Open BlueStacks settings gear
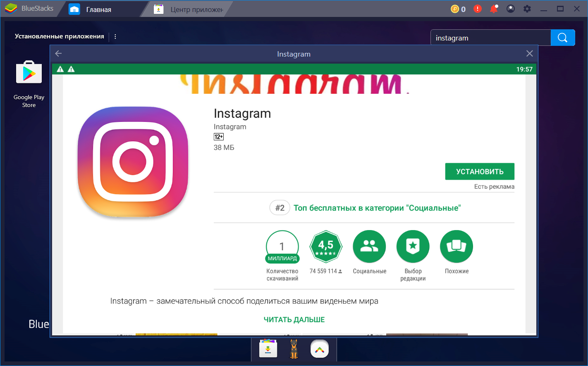Screen dimensions: 588x366 (x=527, y=9)
